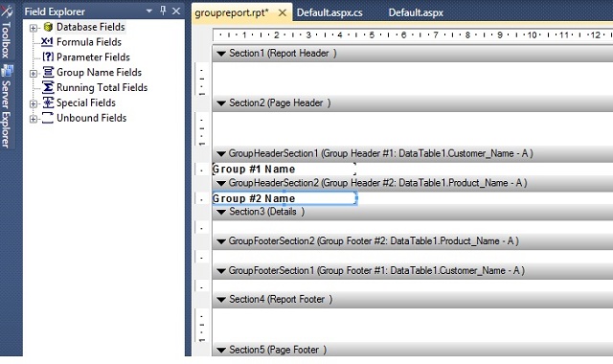Viewport: 613px width, 364px height.
Task: Select Running Total Fields tree item
Action: click(x=102, y=87)
